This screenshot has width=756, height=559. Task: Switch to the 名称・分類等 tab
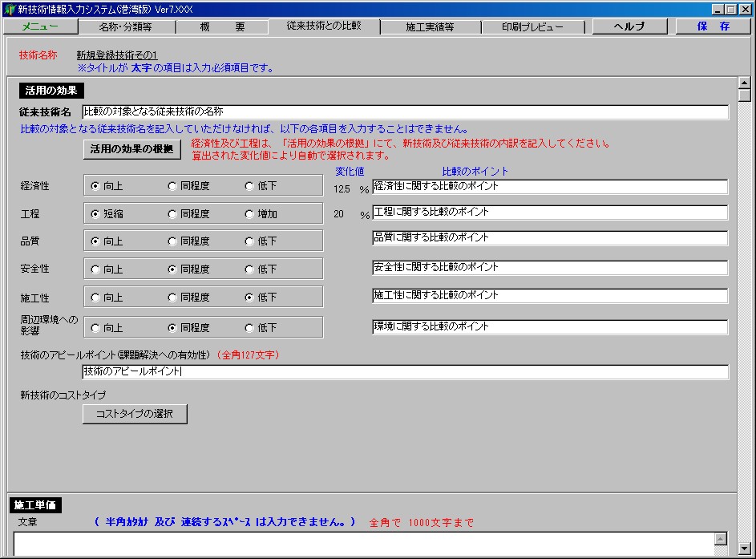[x=125, y=26]
